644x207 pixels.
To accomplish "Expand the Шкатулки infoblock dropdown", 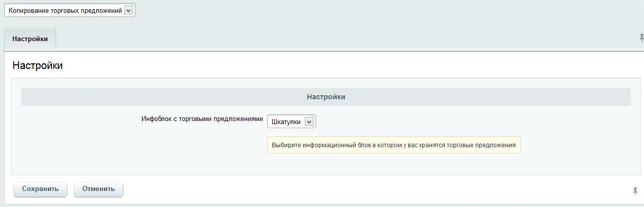I will tap(291, 122).
